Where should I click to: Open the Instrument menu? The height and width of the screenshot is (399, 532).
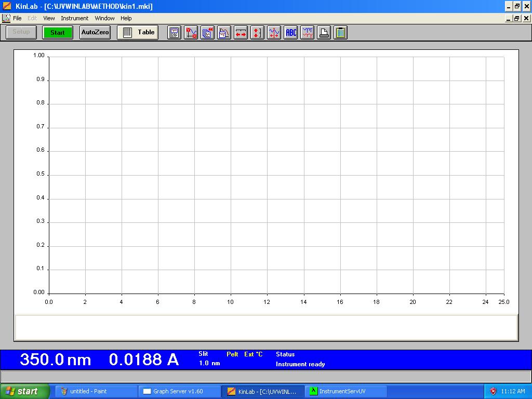75,18
